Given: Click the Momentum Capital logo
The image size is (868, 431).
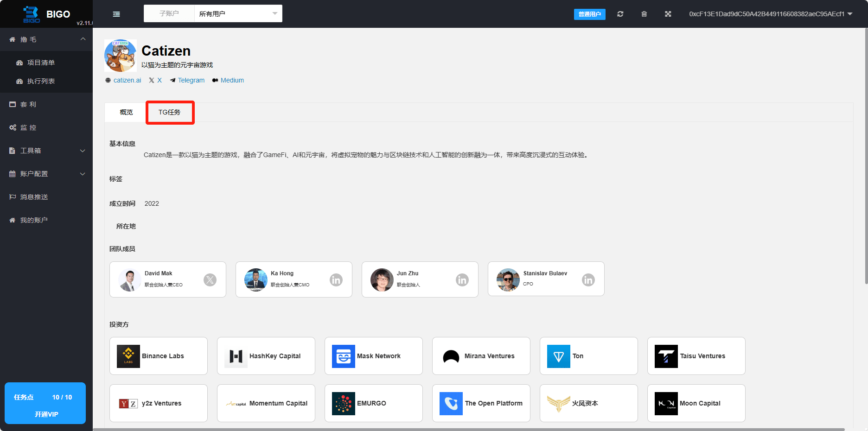Looking at the screenshot, I should click(x=236, y=404).
